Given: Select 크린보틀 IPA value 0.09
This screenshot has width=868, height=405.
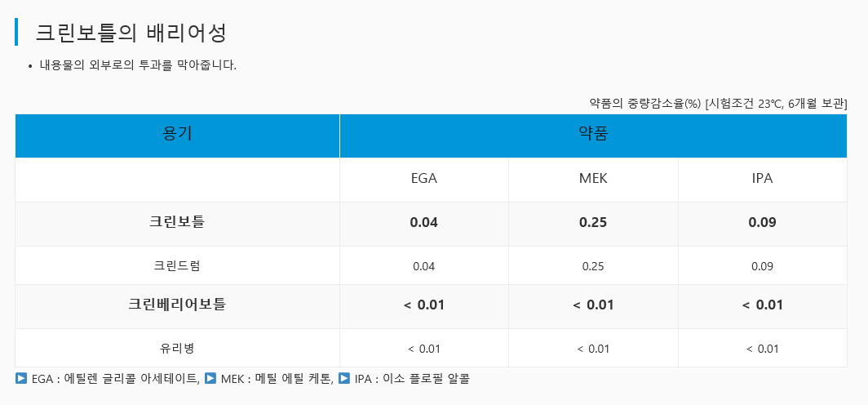Looking at the screenshot, I should 762,223.
